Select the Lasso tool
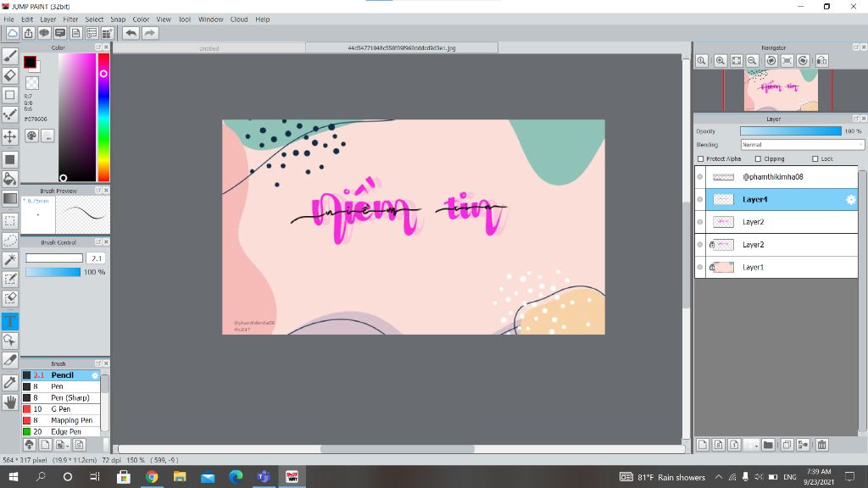The image size is (868, 488). [x=10, y=240]
